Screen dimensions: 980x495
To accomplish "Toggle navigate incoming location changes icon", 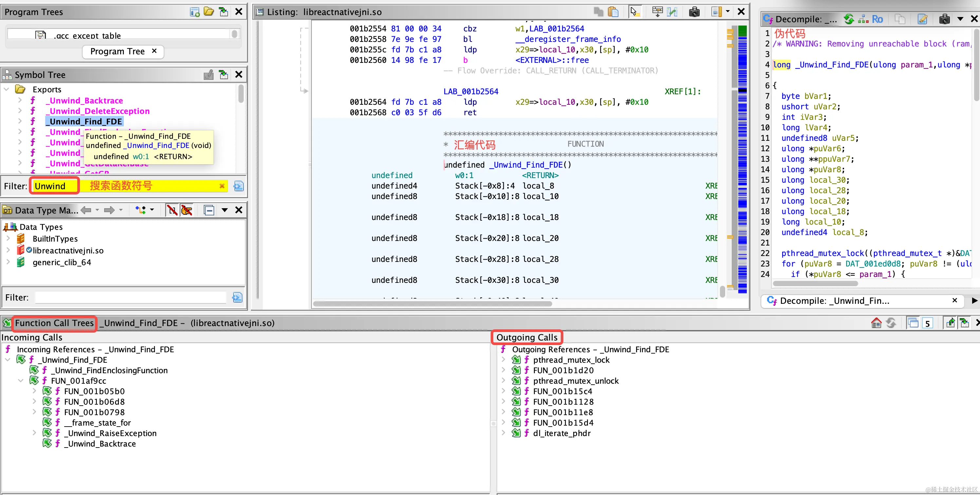I will click(964, 323).
